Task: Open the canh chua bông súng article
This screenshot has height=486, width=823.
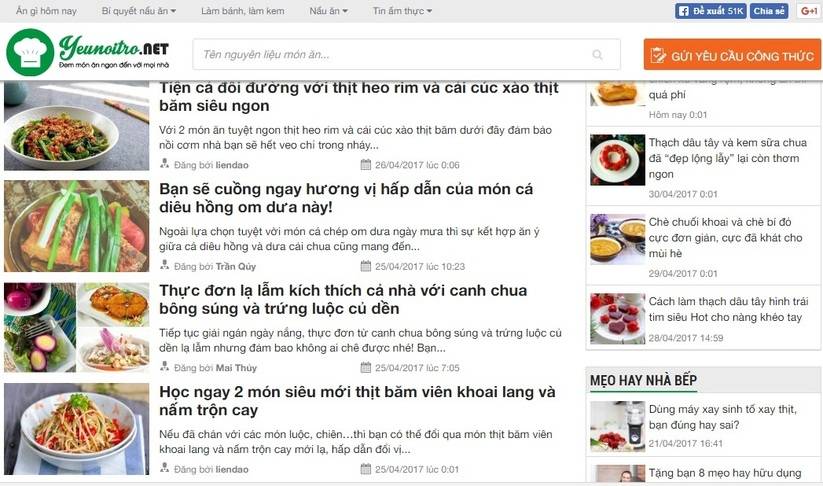Action: coord(343,299)
